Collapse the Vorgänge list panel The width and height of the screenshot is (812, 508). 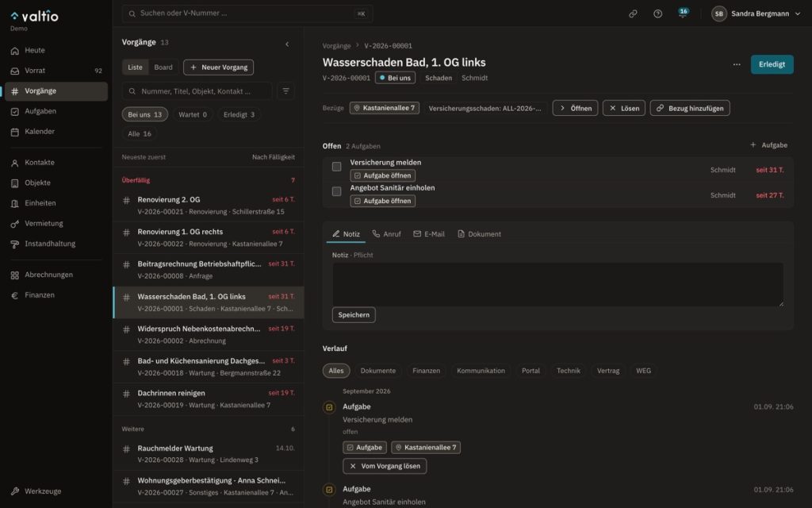287,44
